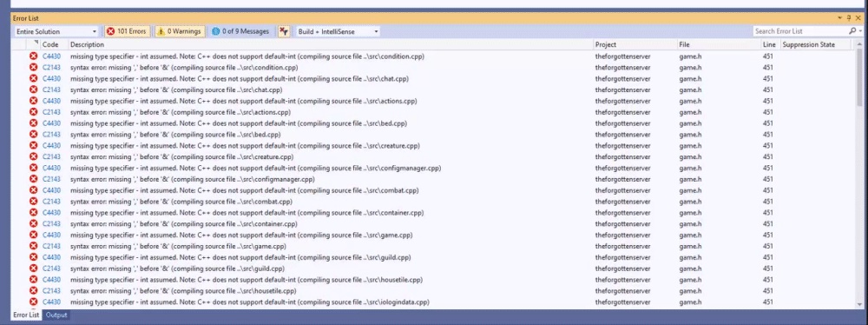Click error icon of C4430 chat.cpp row
868x325 pixels.
(x=33, y=79)
